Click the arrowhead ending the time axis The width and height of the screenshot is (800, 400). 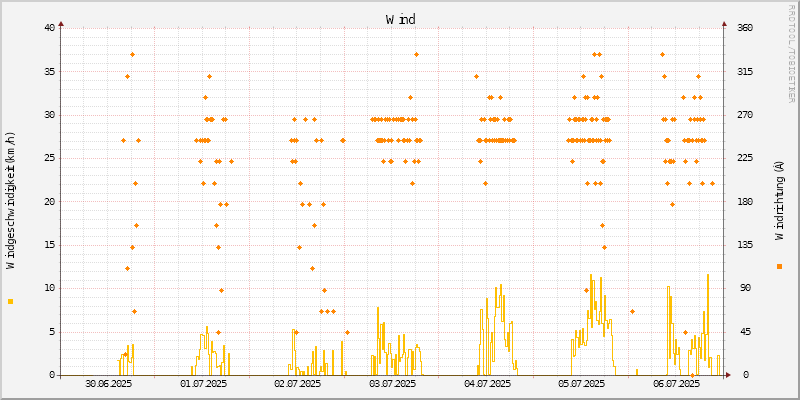728,375
